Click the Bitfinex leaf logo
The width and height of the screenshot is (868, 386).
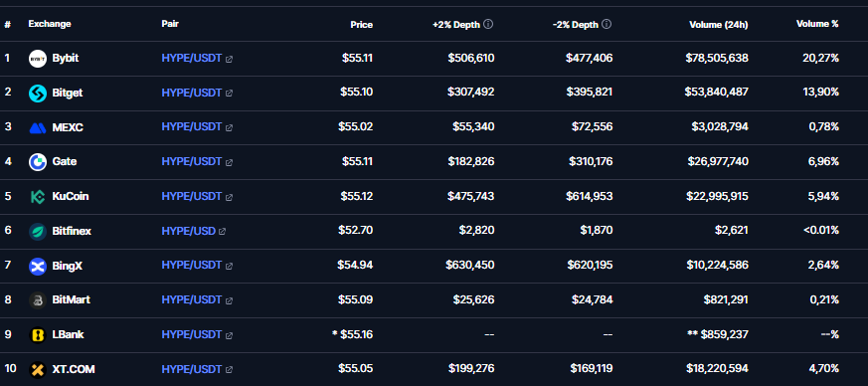point(38,232)
